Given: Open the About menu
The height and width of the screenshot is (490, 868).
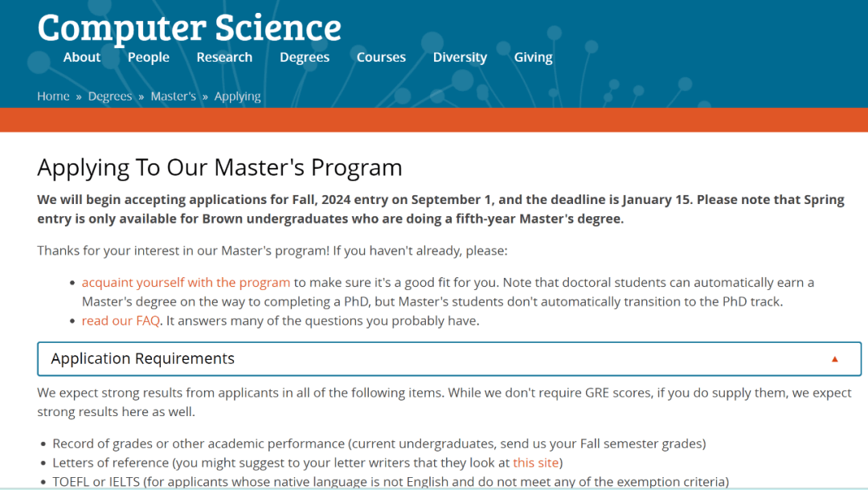Looking at the screenshot, I should 82,58.
